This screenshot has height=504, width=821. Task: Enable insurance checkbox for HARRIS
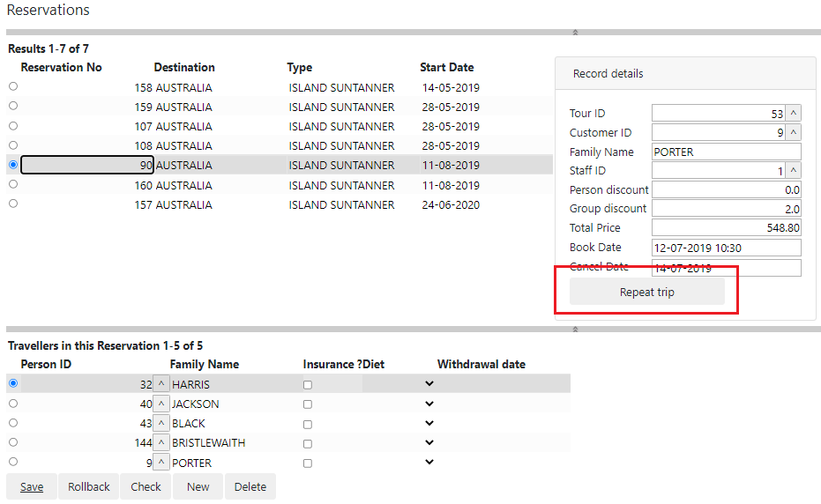pos(308,385)
